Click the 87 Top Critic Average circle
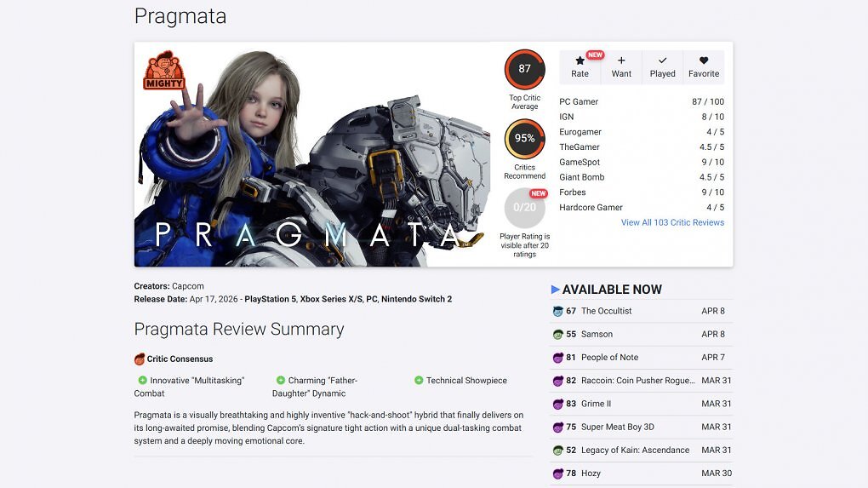This screenshot has width=868, height=488. (525, 69)
